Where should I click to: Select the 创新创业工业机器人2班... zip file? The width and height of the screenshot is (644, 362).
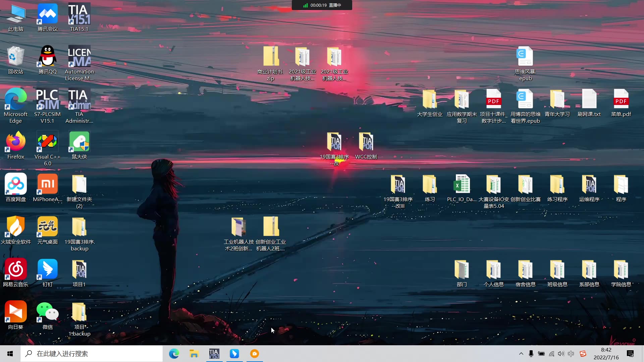pos(270,234)
